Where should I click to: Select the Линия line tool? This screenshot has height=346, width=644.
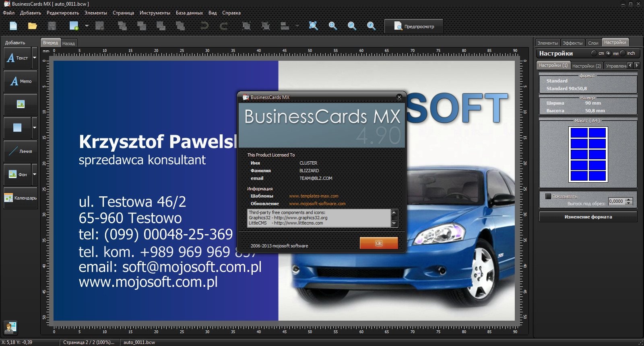pyautogui.click(x=21, y=151)
